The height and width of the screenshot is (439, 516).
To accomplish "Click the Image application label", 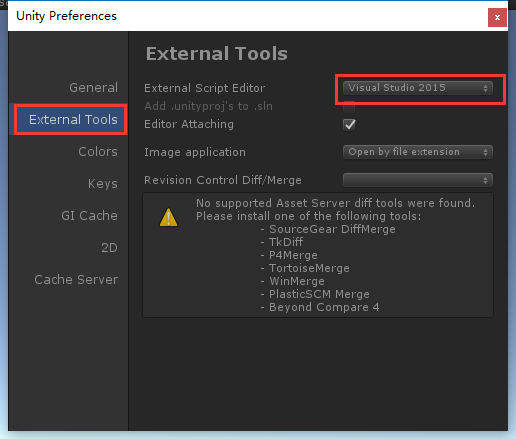I will 195,152.
